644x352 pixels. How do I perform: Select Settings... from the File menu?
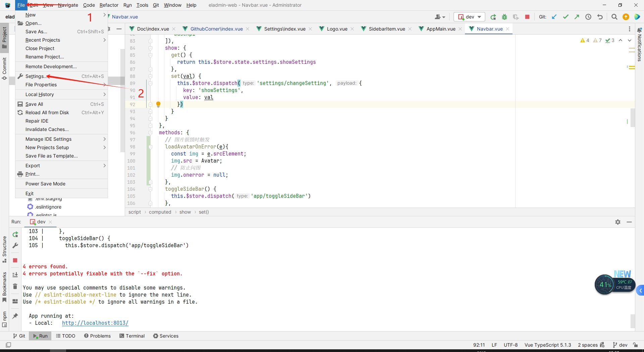point(35,76)
